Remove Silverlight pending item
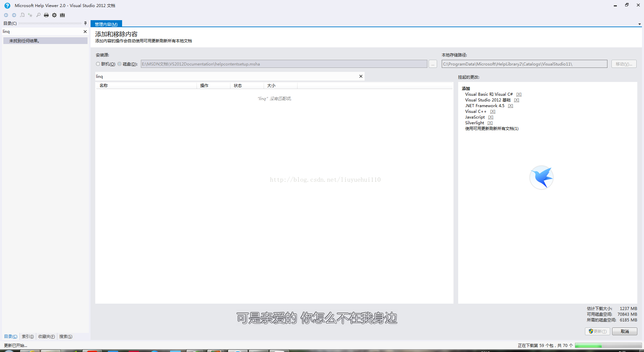Screen dimensions: 644x352 coord(490,123)
